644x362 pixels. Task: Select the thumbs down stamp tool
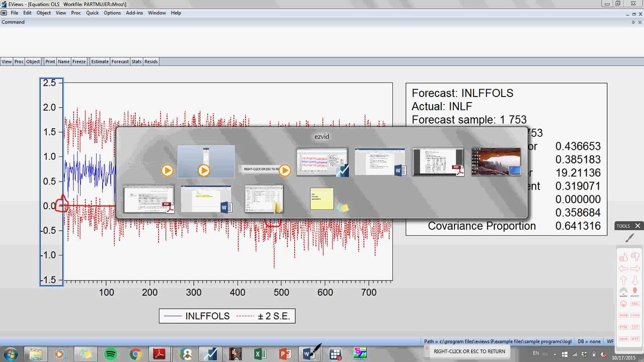(634, 256)
